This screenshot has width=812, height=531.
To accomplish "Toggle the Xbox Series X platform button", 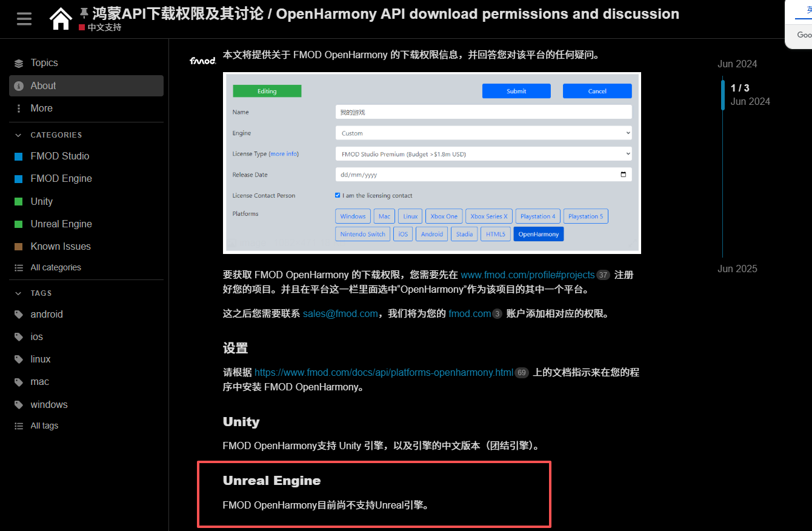I will click(x=489, y=216).
